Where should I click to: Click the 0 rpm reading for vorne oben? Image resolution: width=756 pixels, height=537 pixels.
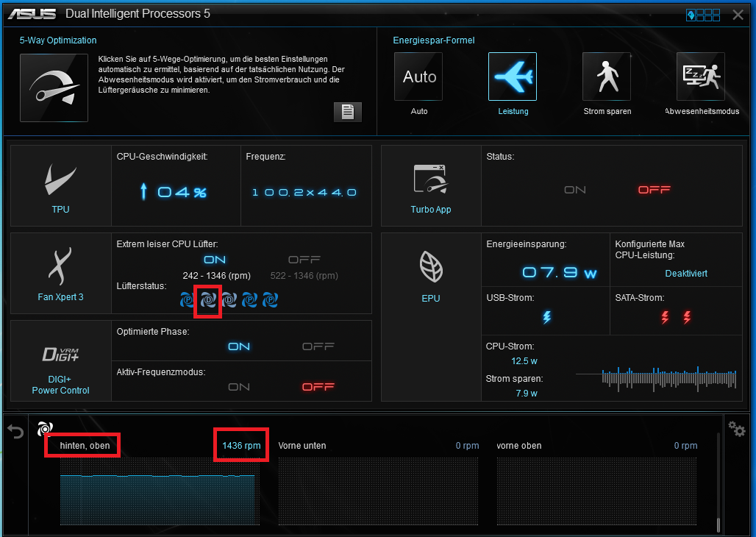pyautogui.click(x=685, y=445)
